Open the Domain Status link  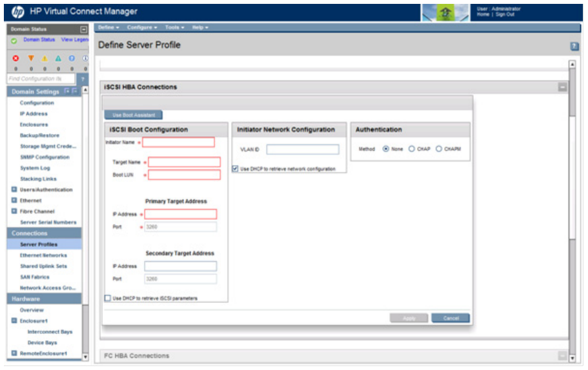(x=39, y=40)
